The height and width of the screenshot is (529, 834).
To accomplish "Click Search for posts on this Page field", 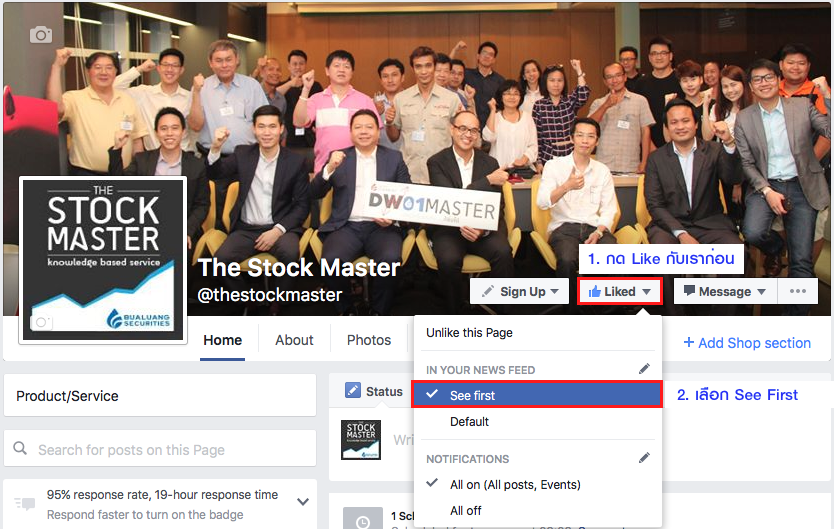I will click(160, 450).
